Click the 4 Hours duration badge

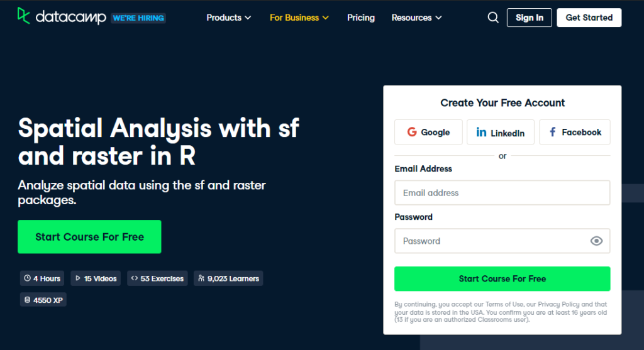point(42,278)
